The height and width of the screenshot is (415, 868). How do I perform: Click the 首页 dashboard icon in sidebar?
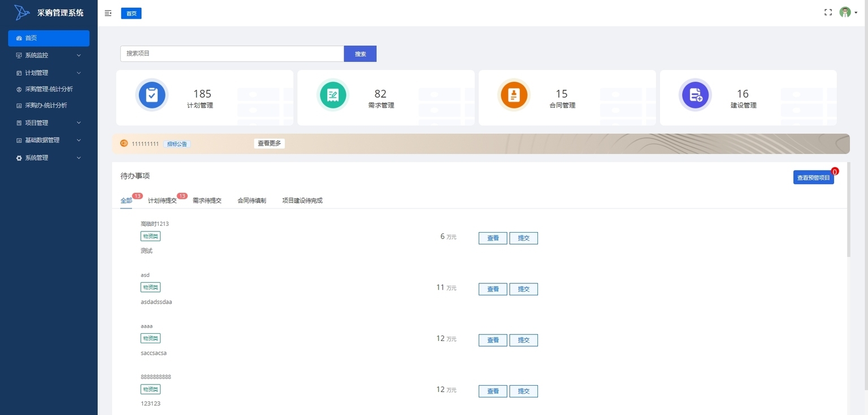coord(19,38)
